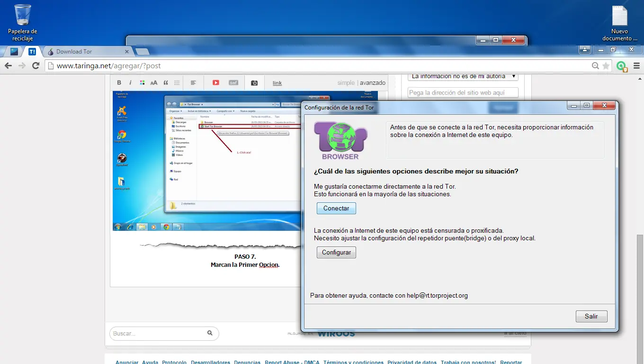Open the 'La información no es de mi autoría' dropdown

click(x=463, y=76)
